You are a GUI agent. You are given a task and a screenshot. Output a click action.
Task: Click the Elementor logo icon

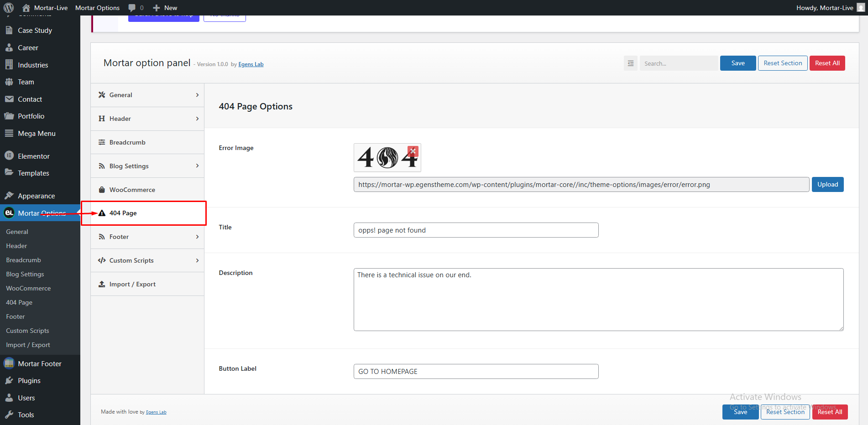click(x=9, y=156)
